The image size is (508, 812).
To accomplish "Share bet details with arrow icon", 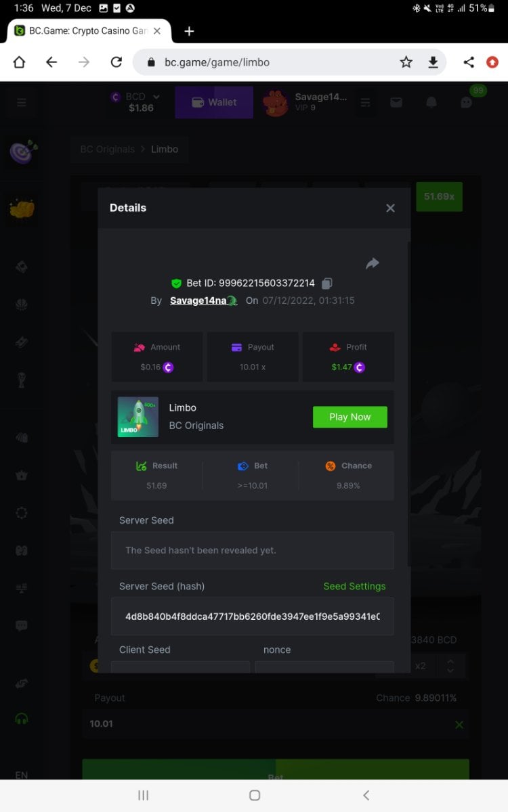I will coord(373,263).
